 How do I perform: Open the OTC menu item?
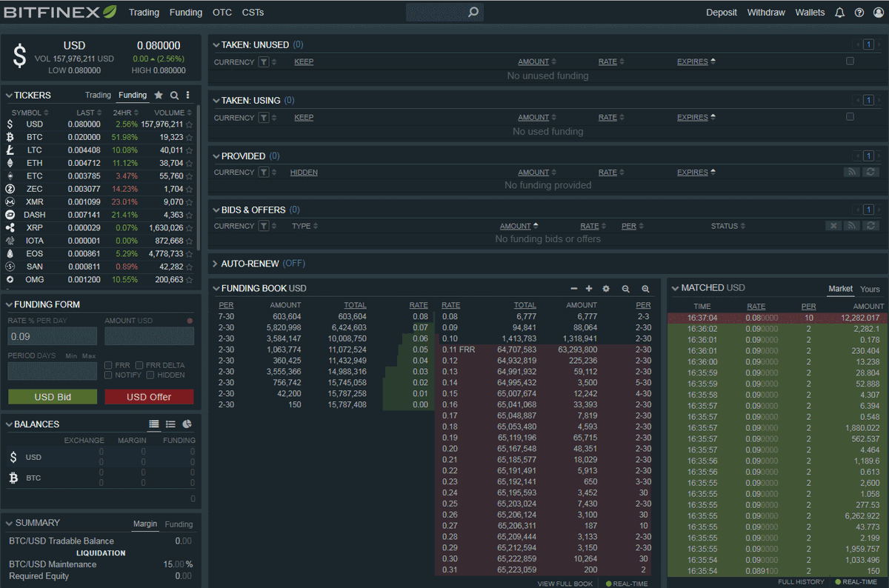coord(222,13)
